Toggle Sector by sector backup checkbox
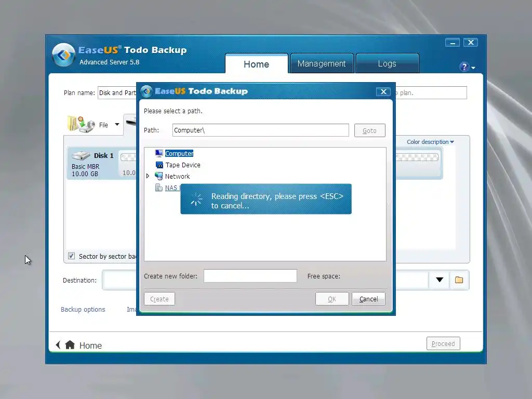Image resolution: width=532 pixels, height=399 pixels. point(71,256)
